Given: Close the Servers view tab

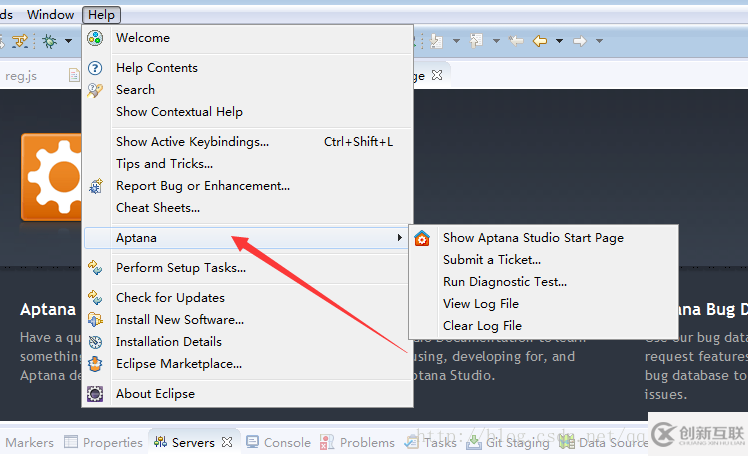Looking at the screenshot, I should pos(228,442).
